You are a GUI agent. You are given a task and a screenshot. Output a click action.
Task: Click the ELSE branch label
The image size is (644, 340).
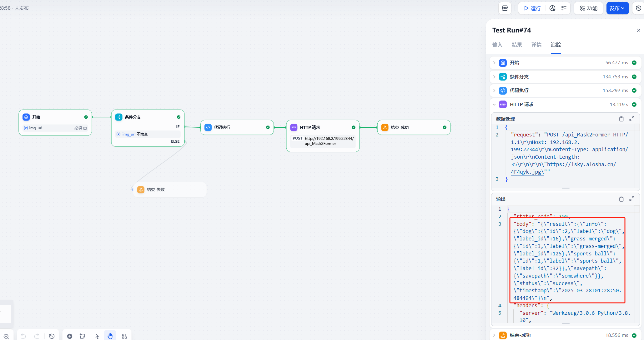pyautogui.click(x=175, y=141)
